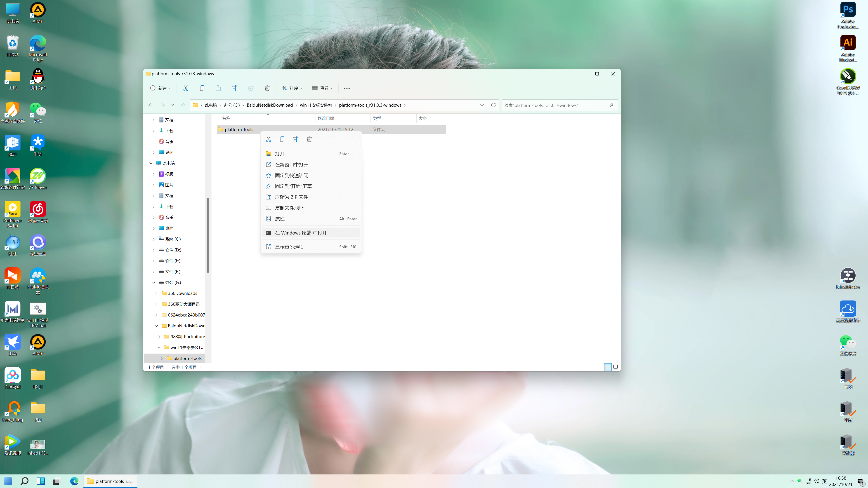Open the address bar history dropdown
The image size is (868, 488).
(482, 105)
